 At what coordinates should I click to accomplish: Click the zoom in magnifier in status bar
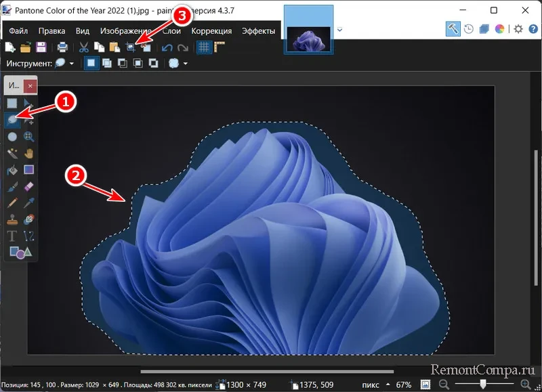[526, 385]
